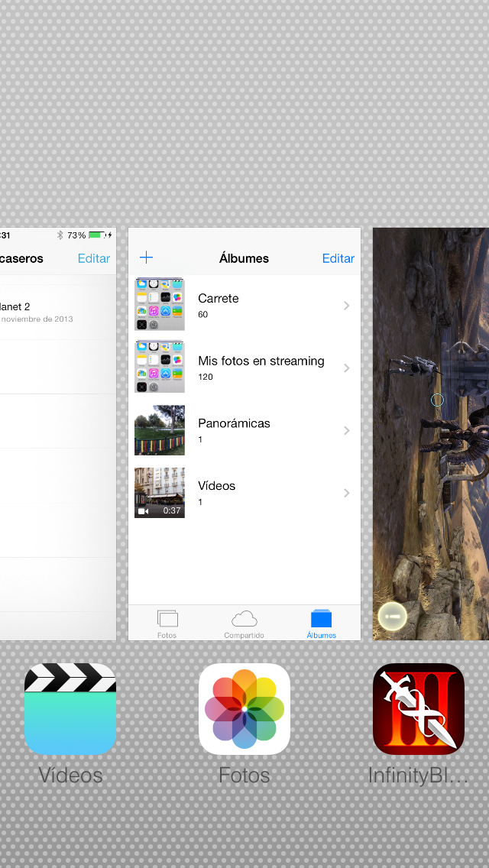
Task: Expand the Carrete album chevron
Action: [x=346, y=306]
